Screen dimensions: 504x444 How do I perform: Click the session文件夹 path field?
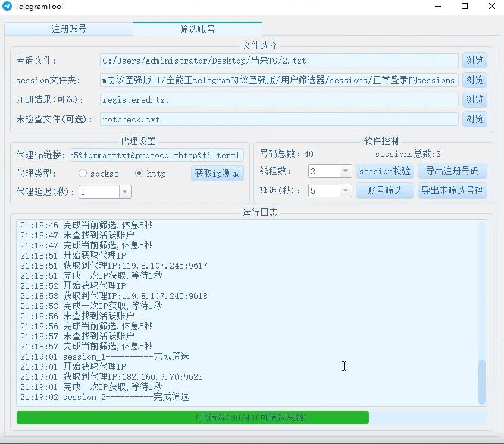[278, 80]
